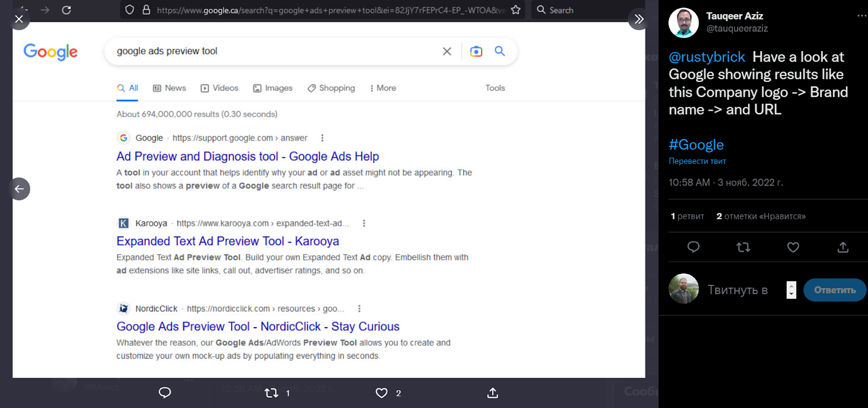This screenshot has width=868, height=408.
Task: Click the #Google hashtag
Action: click(696, 145)
